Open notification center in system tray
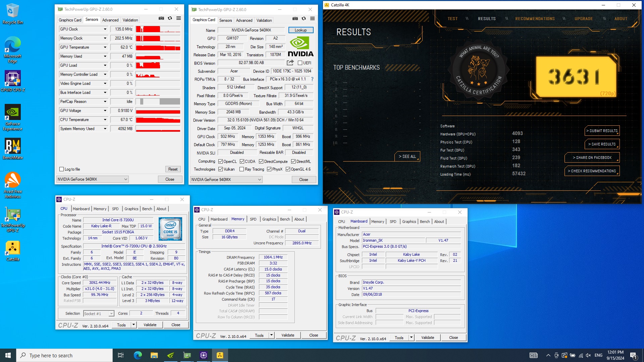The height and width of the screenshot is (362, 644). (x=634, y=356)
